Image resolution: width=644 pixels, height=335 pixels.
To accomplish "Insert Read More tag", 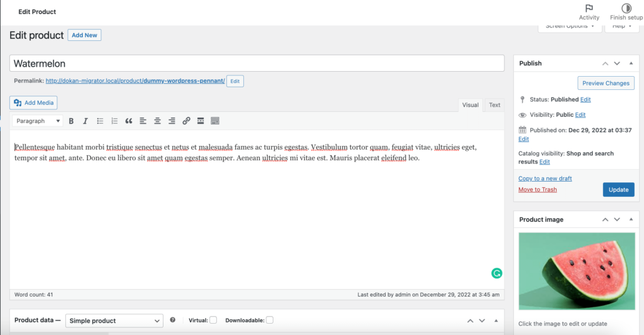I will click(x=201, y=121).
